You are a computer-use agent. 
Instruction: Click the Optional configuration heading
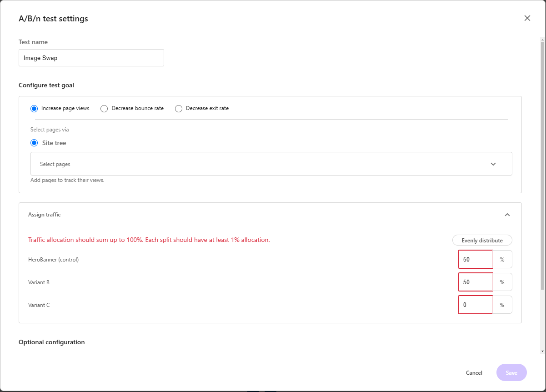click(52, 342)
